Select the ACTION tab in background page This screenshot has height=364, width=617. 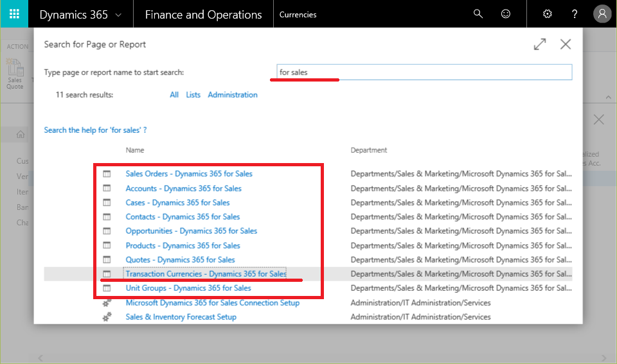(17, 46)
